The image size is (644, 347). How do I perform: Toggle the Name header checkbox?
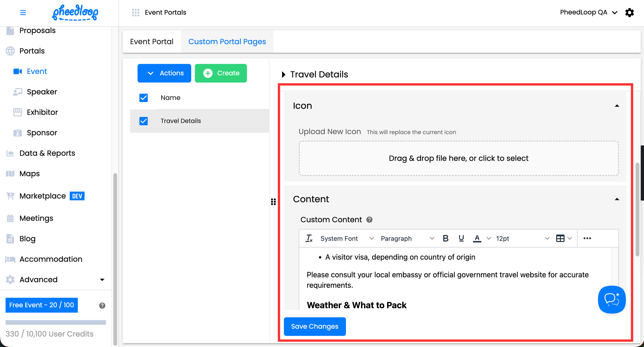pos(144,98)
